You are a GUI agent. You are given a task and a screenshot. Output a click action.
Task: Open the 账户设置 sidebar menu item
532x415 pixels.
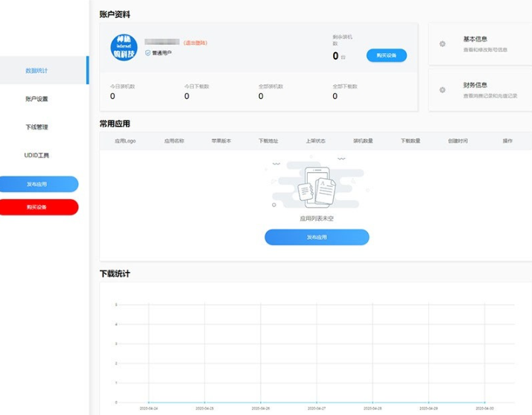pyautogui.click(x=37, y=99)
